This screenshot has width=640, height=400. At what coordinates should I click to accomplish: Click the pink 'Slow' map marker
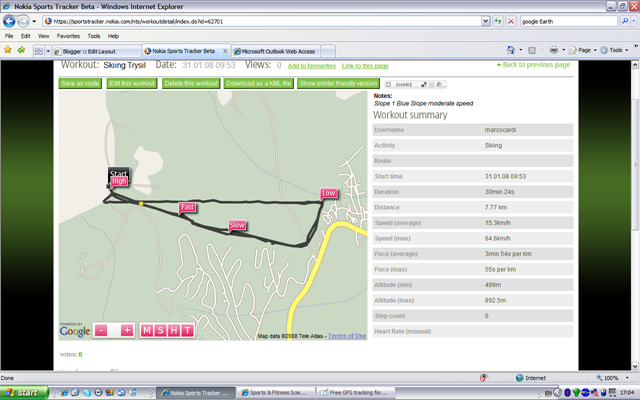(237, 225)
